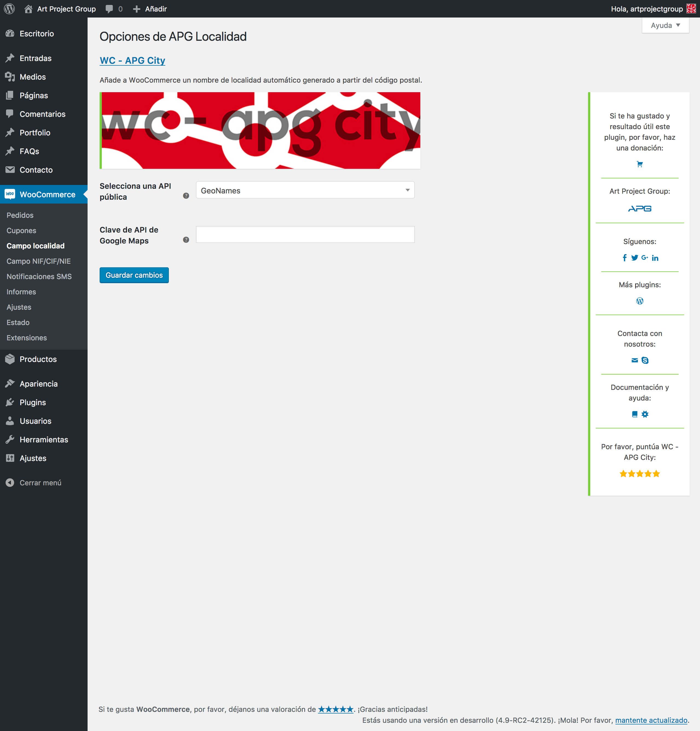Image resolution: width=700 pixels, height=731 pixels.
Task: Open the GeoNames API dropdown
Action: tap(305, 190)
